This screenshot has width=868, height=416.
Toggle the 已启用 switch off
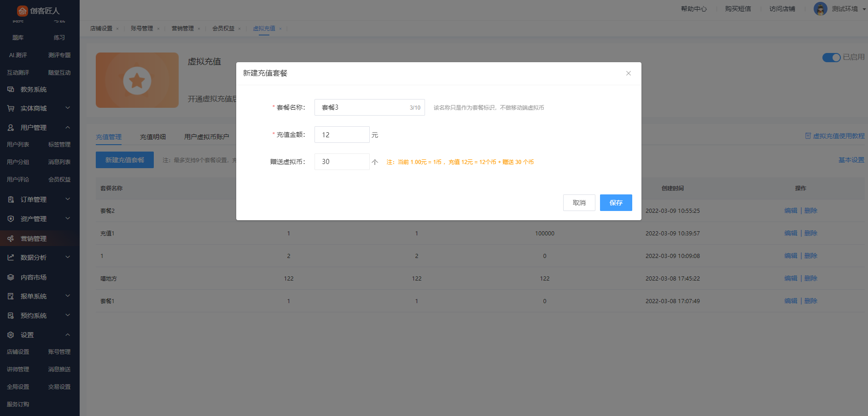(831, 58)
